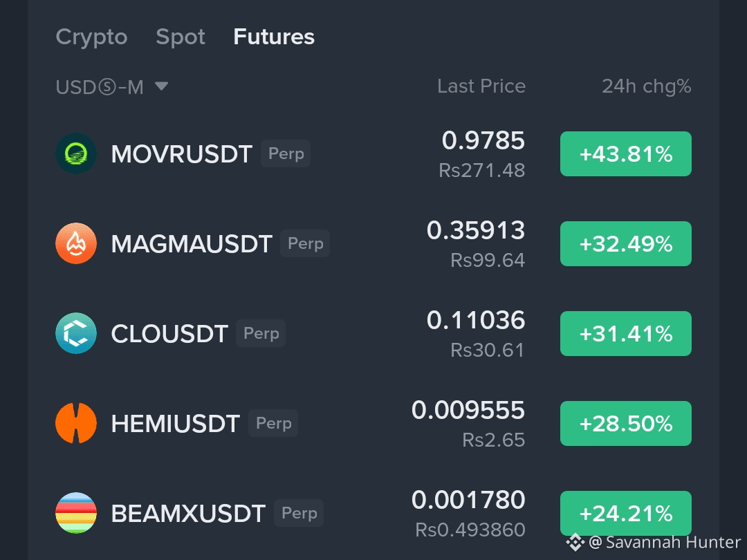Viewport: 747px width, 560px height.
Task: Sort by 24h chg% column header
Action: pos(647,86)
